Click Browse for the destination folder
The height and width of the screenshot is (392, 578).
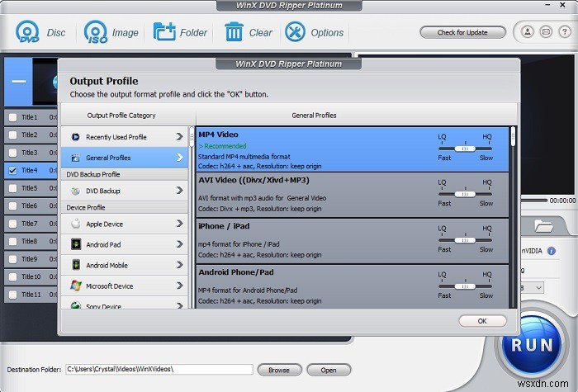coord(279,370)
